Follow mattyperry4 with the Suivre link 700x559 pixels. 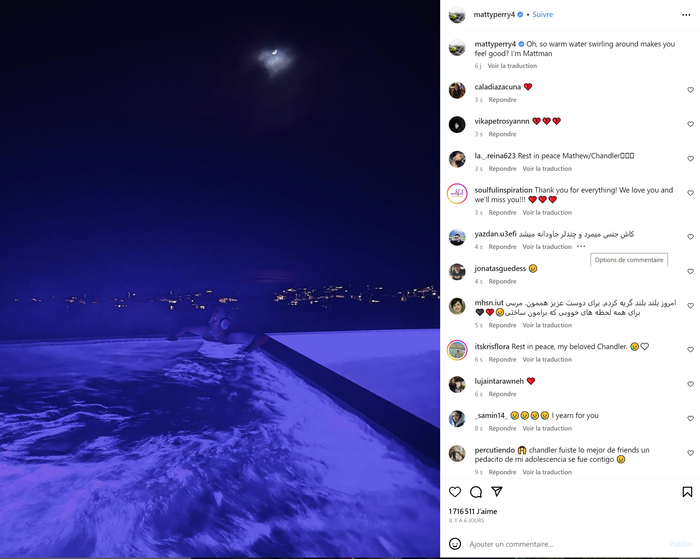(x=542, y=15)
